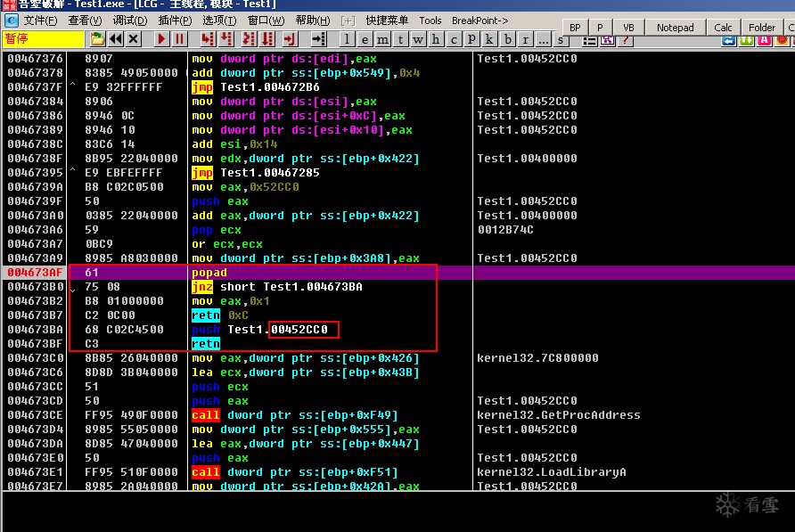Click the red Pause icon
795x532 pixels.
pos(179,39)
